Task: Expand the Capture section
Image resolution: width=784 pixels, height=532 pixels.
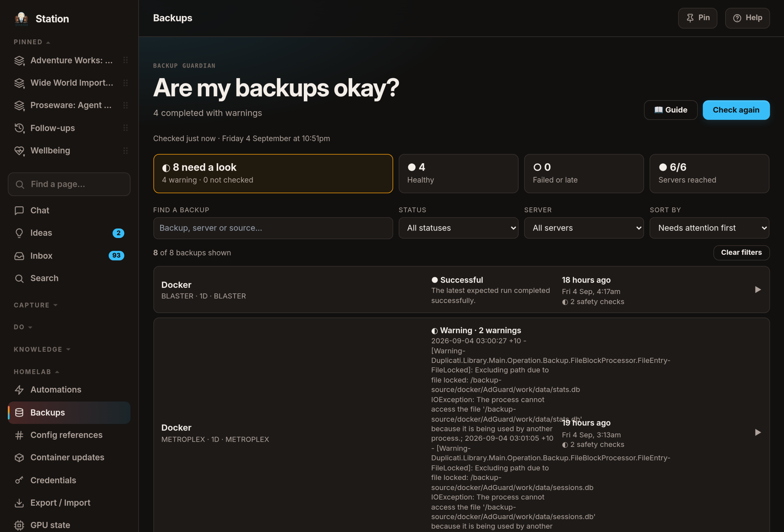Action: [x=36, y=305]
